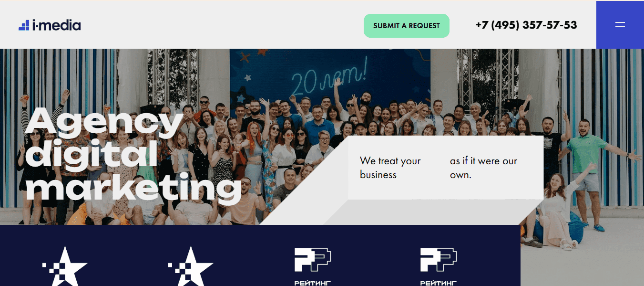Click the "We treat your business" text
Image resolution: width=644 pixels, height=286 pixels.
point(390,168)
